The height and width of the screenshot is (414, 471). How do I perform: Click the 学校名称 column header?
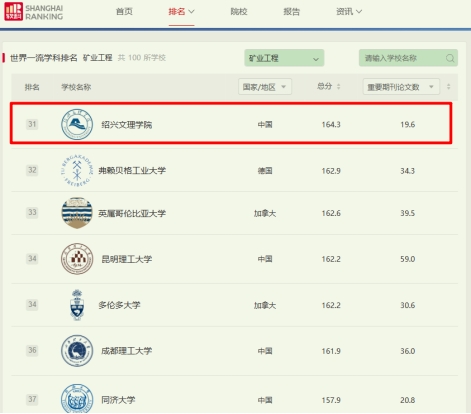[76, 87]
